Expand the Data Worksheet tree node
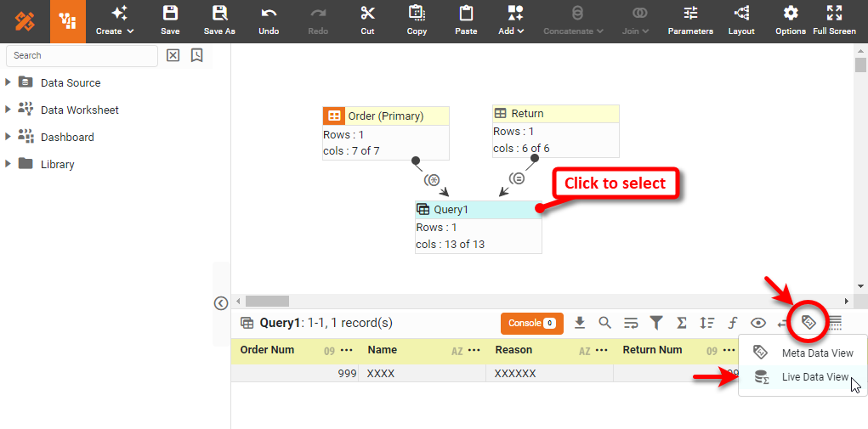 pyautogui.click(x=9, y=110)
